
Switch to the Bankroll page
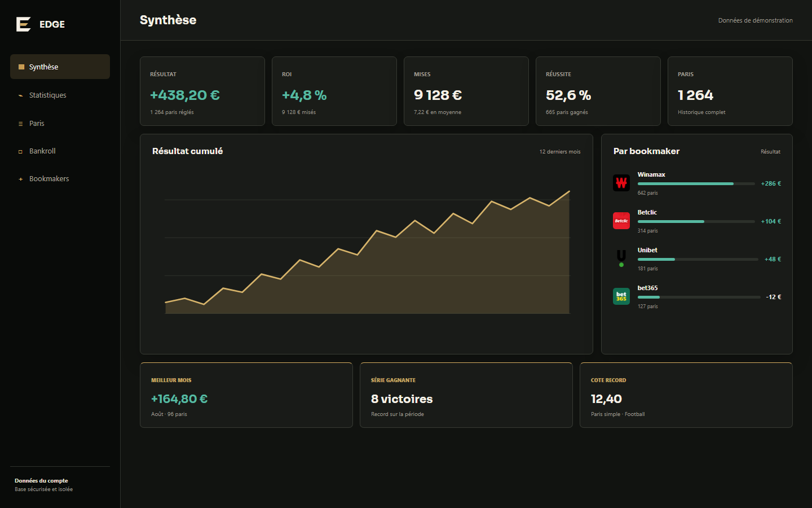60,151
